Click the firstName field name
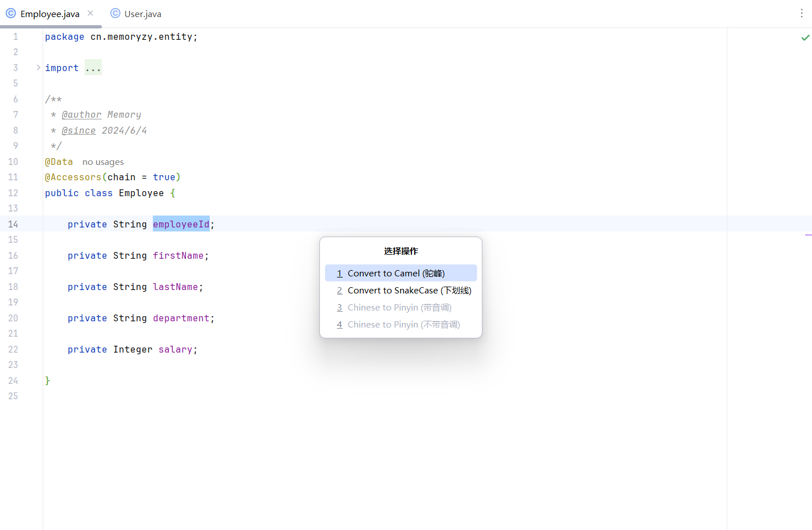The height and width of the screenshot is (530, 812). pos(178,255)
